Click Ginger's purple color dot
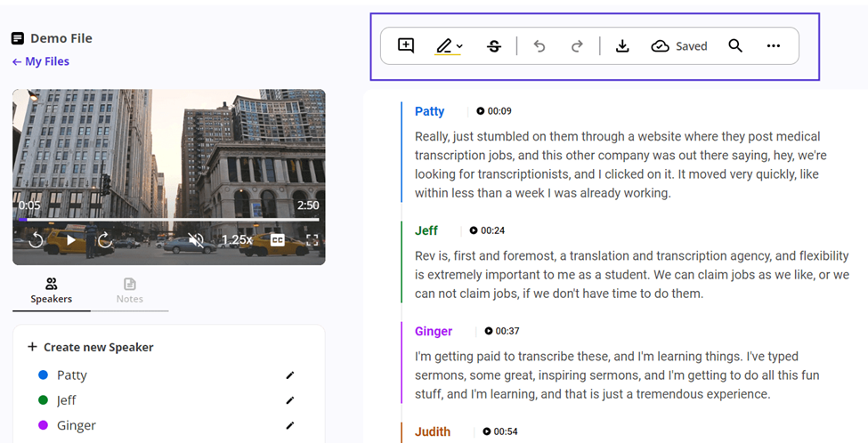This screenshot has width=868, height=443. 44,425
